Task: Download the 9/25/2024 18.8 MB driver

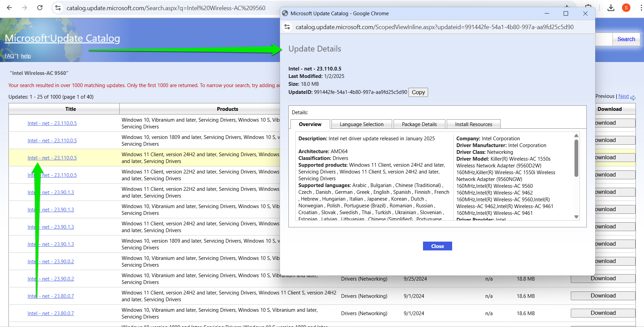Action: pyautogui.click(x=603, y=279)
